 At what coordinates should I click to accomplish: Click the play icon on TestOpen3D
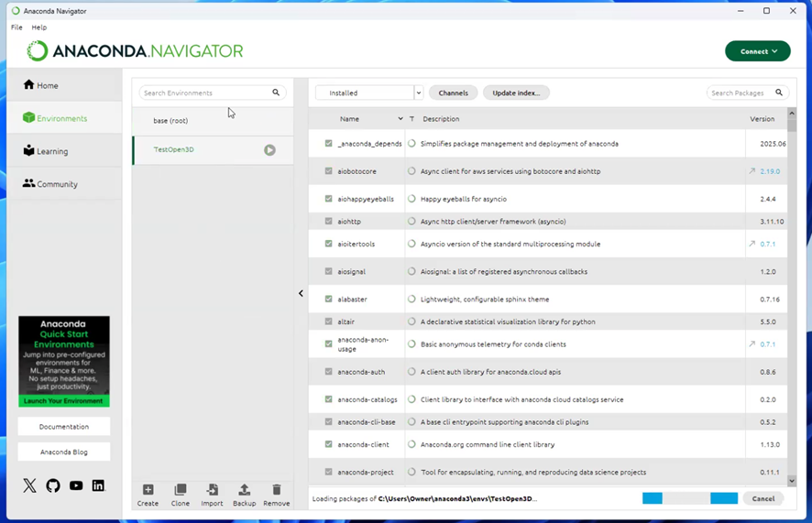click(269, 150)
